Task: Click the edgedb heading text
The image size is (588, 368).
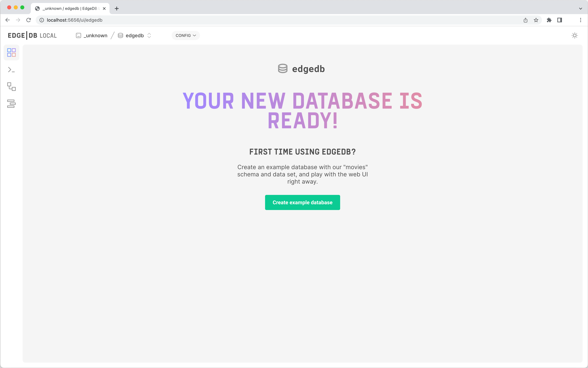Action: [308, 69]
